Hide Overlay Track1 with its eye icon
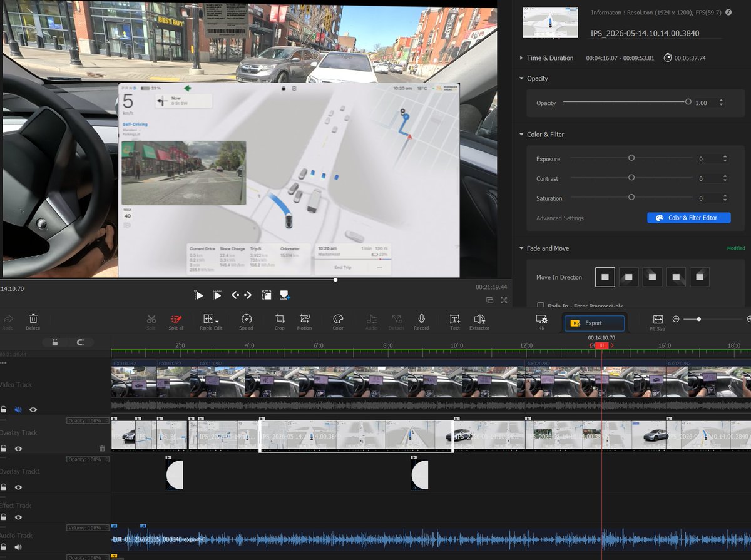Viewport: 751px width, 560px height. tap(18, 487)
